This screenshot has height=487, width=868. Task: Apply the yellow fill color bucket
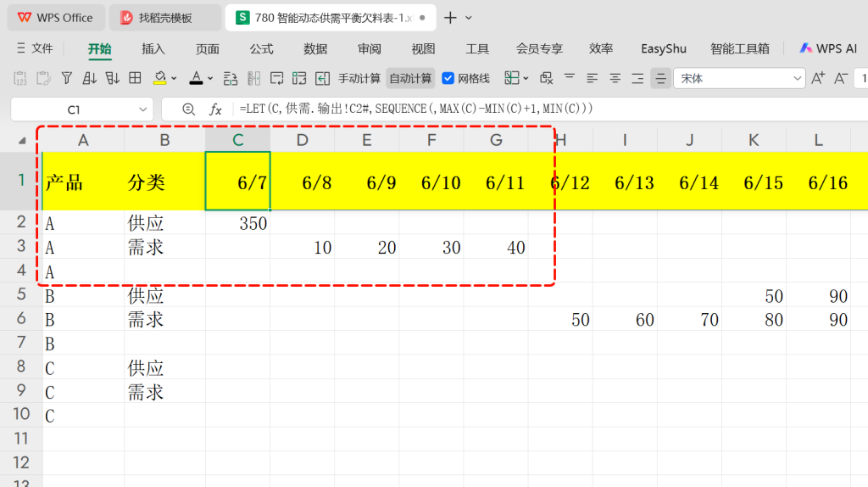[159, 78]
